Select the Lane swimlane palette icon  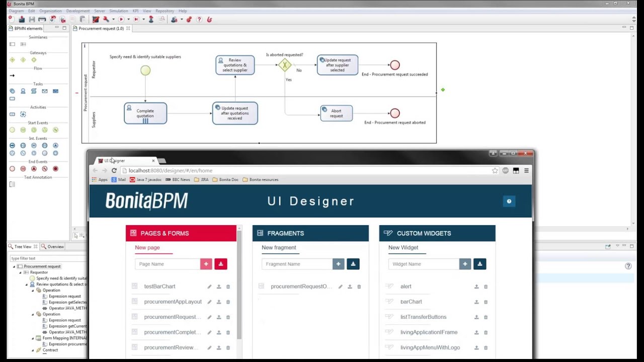[x=23, y=44]
